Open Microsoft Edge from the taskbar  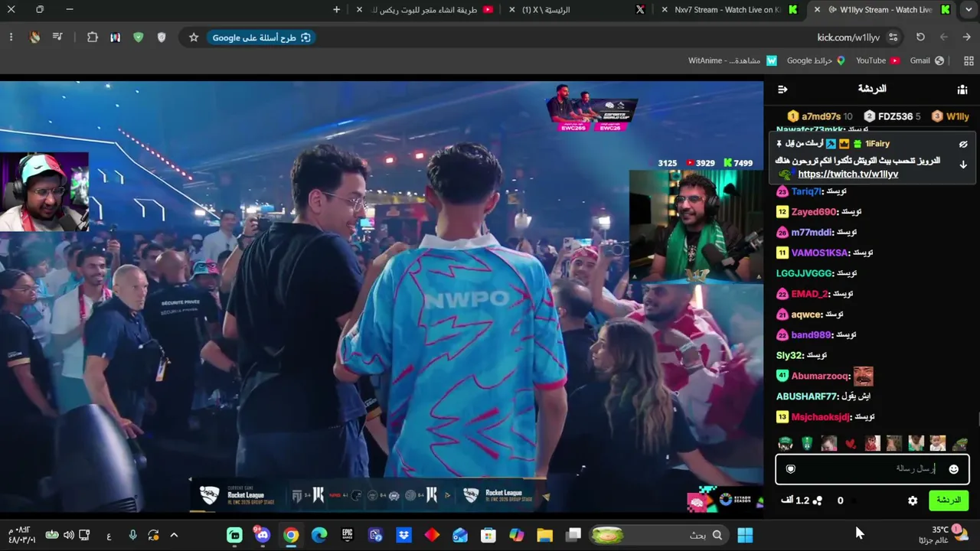click(x=319, y=535)
